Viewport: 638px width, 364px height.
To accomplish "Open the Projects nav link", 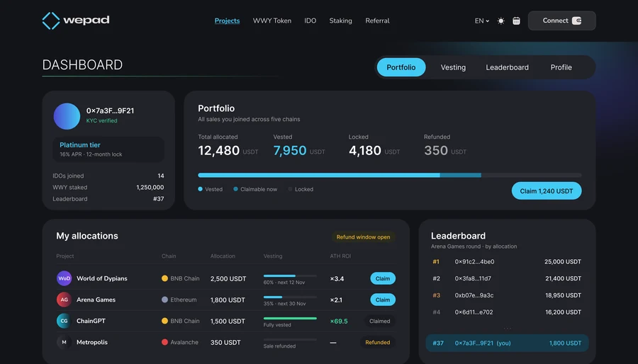I will [227, 21].
